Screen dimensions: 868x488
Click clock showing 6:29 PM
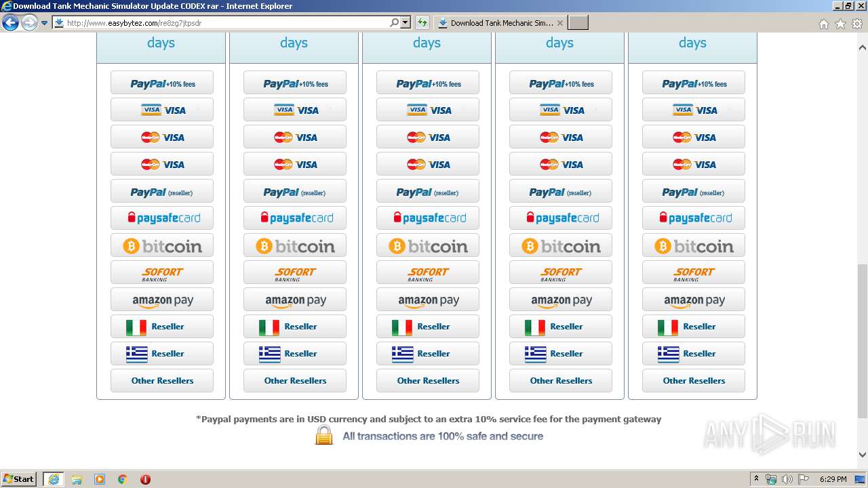(833, 479)
